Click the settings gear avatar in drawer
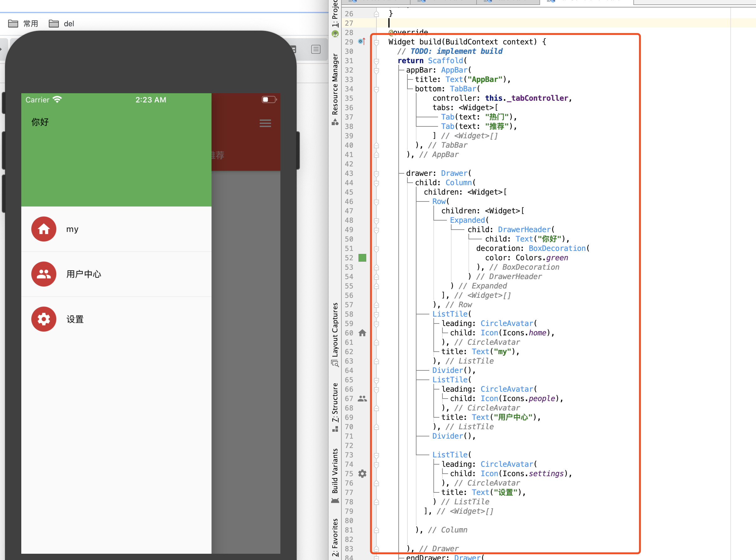This screenshot has width=756, height=560. (x=44, y=319)
